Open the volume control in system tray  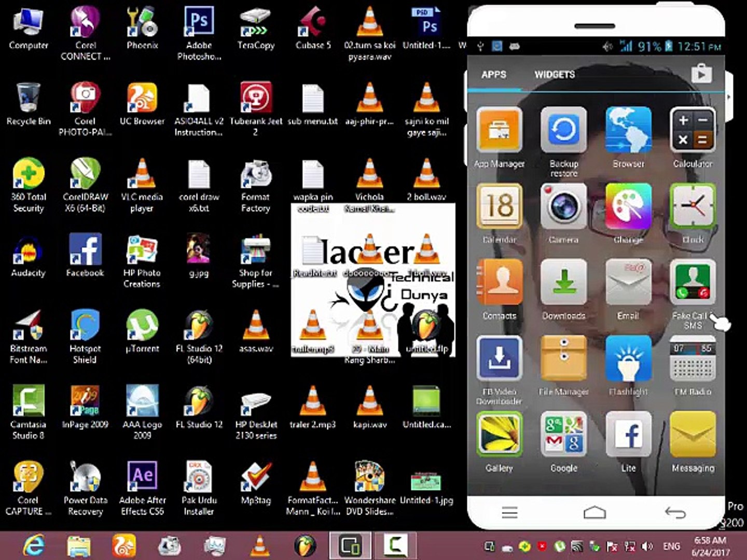click(647, 547)
